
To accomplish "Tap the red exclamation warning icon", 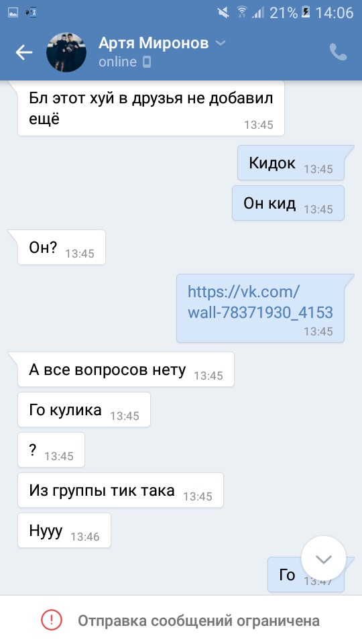I will coord(52,620).
